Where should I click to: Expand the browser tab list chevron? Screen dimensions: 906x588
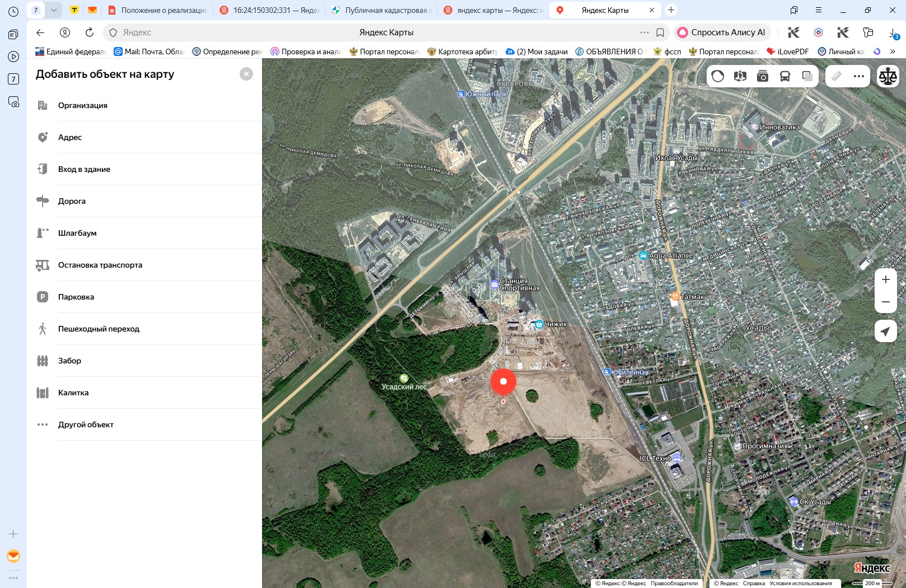tap(54, 10)
